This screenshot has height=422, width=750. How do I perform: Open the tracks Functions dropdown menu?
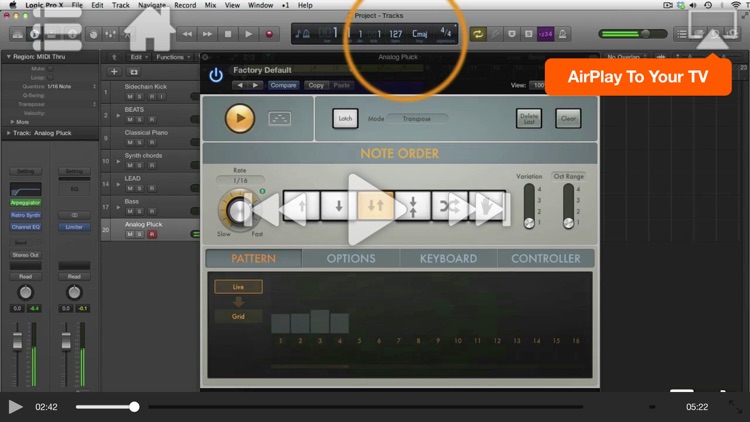tap(173, 57)
